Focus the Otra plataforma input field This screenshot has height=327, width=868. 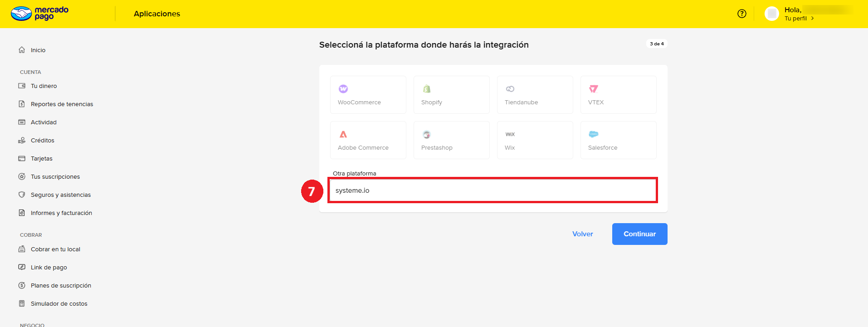click(493, 190)
